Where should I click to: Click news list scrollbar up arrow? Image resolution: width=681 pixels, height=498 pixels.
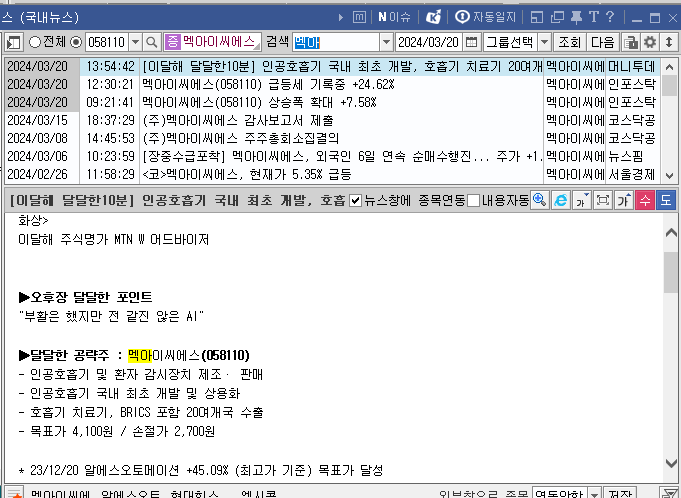669,67
